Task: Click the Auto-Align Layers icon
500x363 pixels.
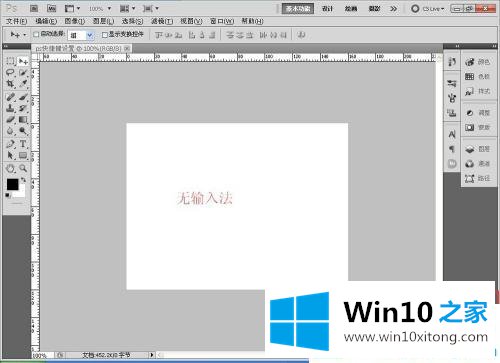Action: click(301, 35)
